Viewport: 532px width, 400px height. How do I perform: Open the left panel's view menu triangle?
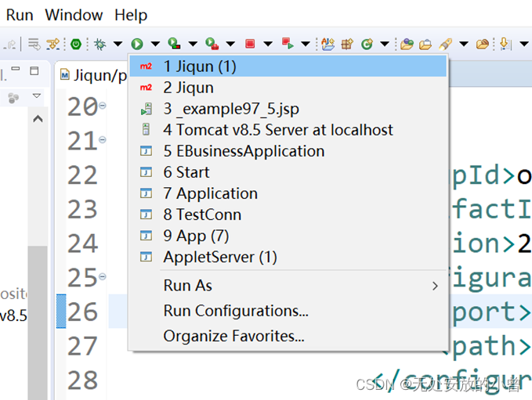[x=36, y=96]
